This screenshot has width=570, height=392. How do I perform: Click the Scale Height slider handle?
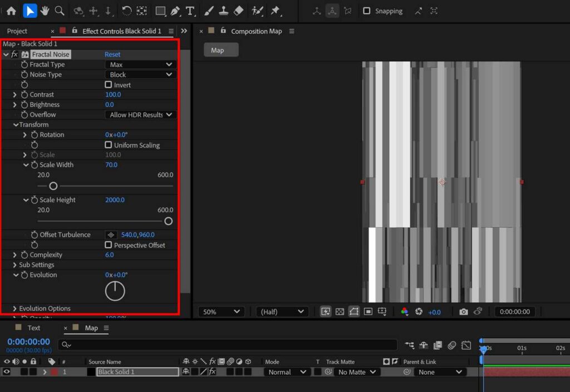point(168,221)
